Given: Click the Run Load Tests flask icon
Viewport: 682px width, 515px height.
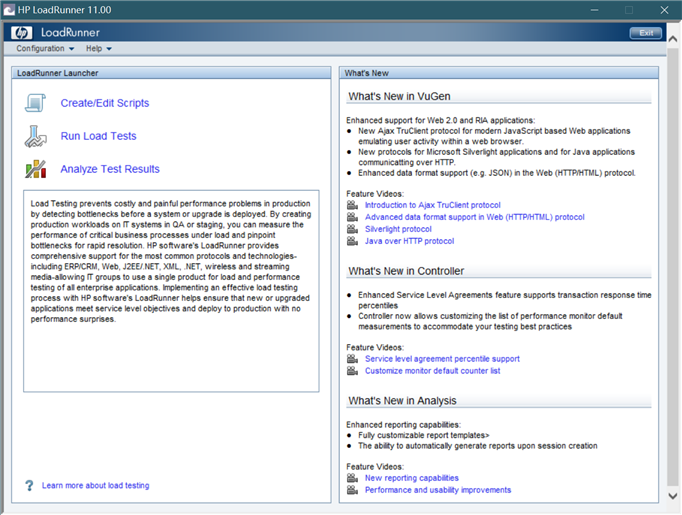Looking at the screenshot, I should (35, 136).
